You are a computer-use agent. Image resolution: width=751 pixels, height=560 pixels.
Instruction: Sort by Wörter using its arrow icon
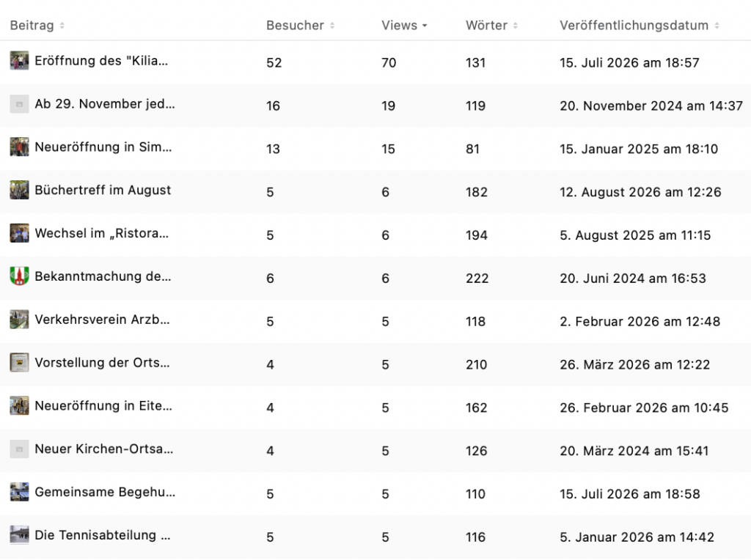(x=516, y=26)
